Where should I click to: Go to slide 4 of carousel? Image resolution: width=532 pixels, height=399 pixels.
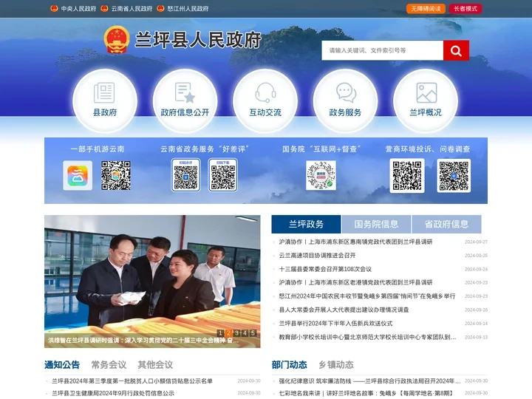(x=245, y=332)
